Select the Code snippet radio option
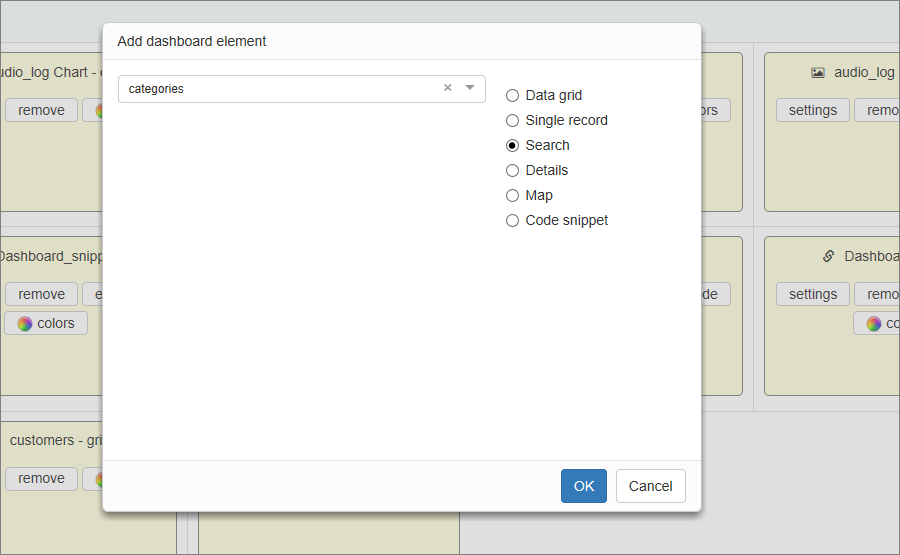The width and height of the screenshot is (900, 555). click(x=513, y=221)
